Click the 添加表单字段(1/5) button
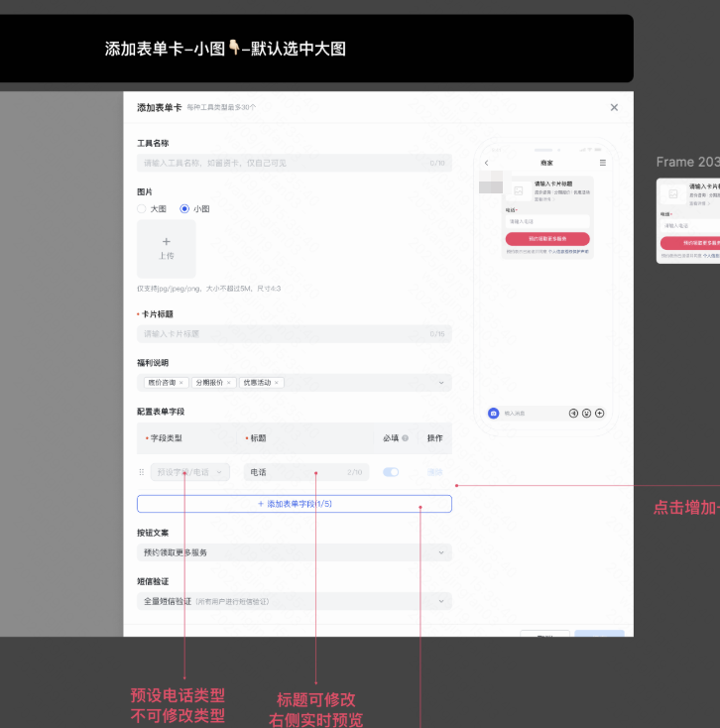Screen dimensions: 720x728 (x=295, y=504)
